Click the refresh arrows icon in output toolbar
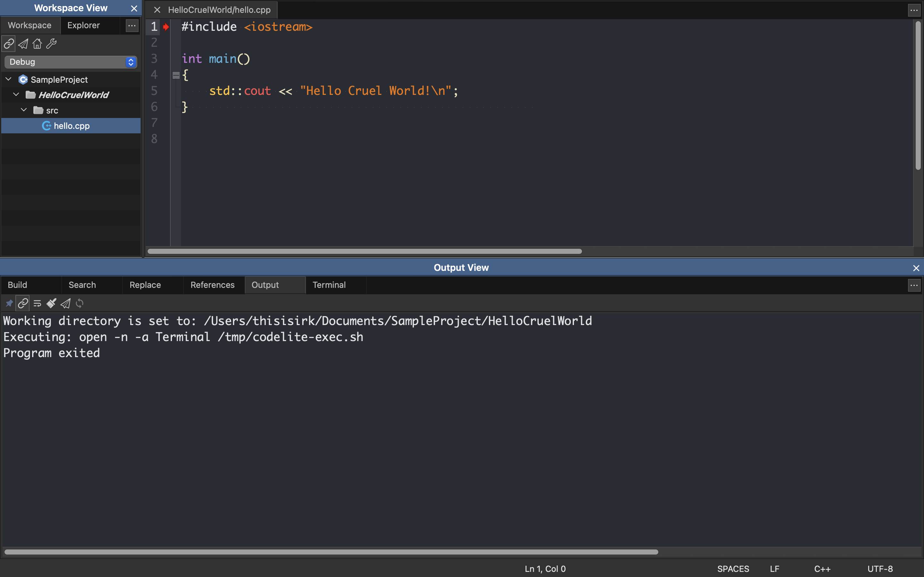Screen dimensions: 924x577 (80, 303)
